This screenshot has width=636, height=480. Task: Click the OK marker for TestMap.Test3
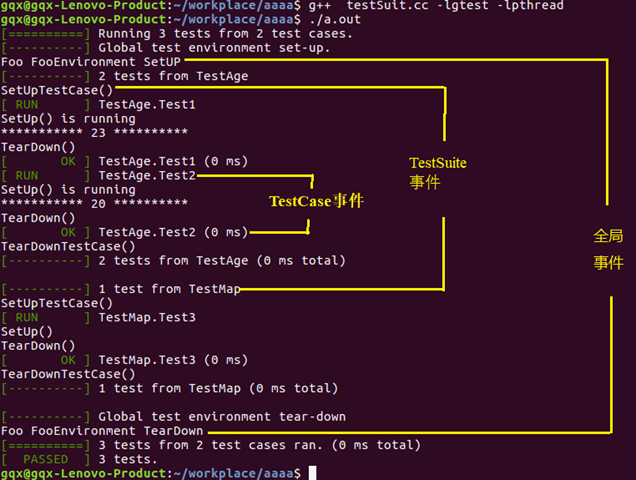(x=68, y=360)
